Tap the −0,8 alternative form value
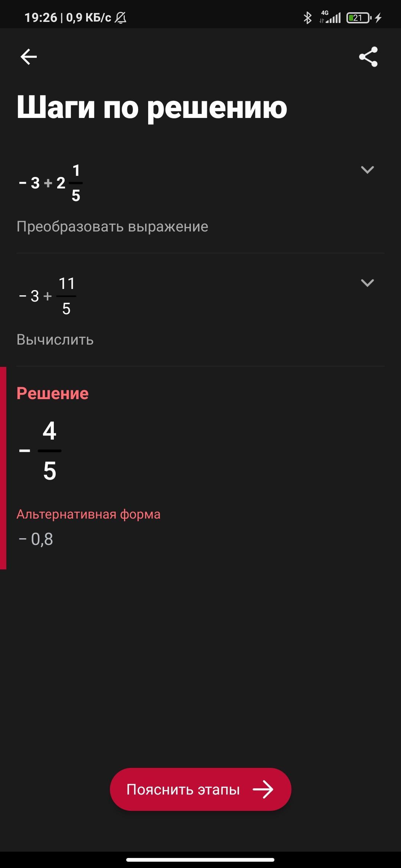The image size is (401, 868). click(x=36, y=539)
